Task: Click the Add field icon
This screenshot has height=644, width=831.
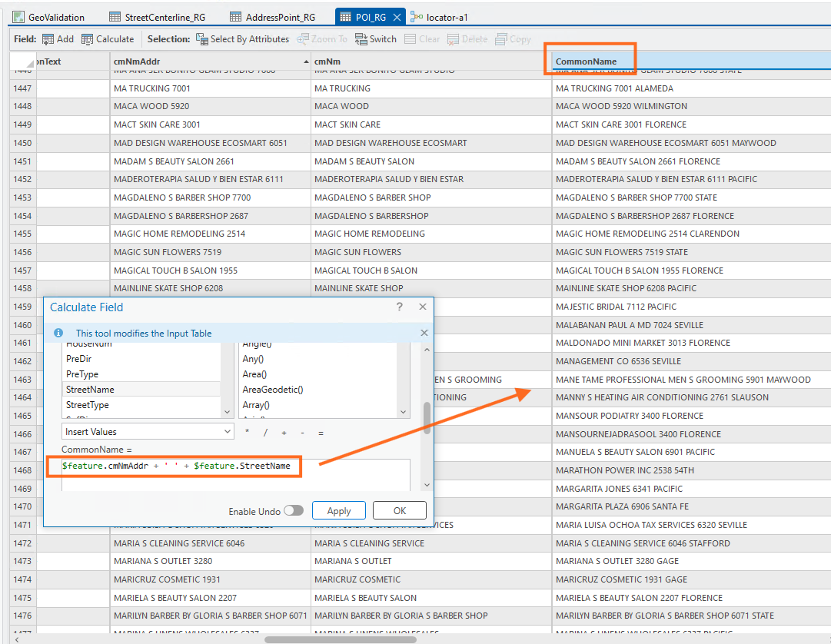Action: (48, 39)
